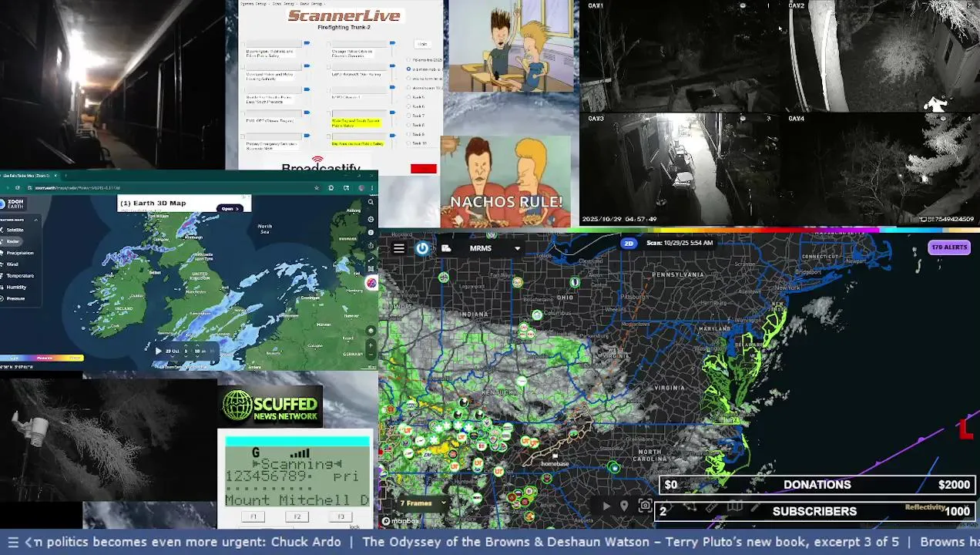This screenshot has height=555, width=980.
Task: Open ScannerLive System Setup menu
Action: pos(253,4)
